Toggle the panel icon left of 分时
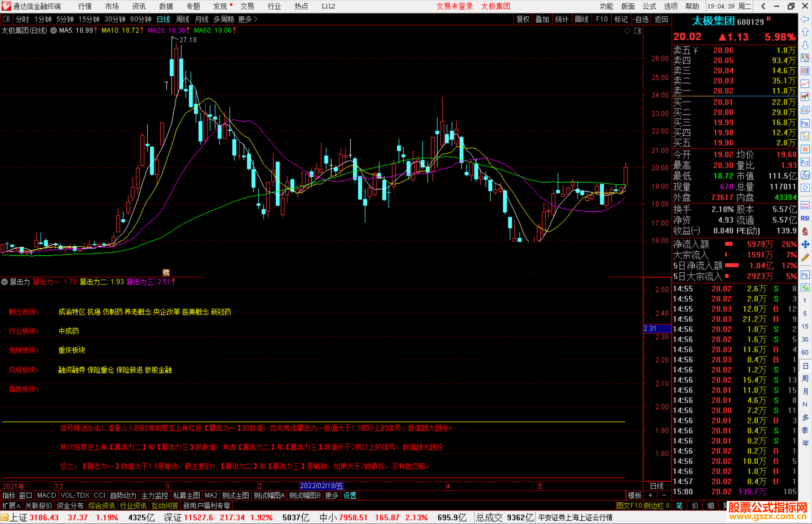The width and height of the screenshot is (812, 524). pos(6,19)
